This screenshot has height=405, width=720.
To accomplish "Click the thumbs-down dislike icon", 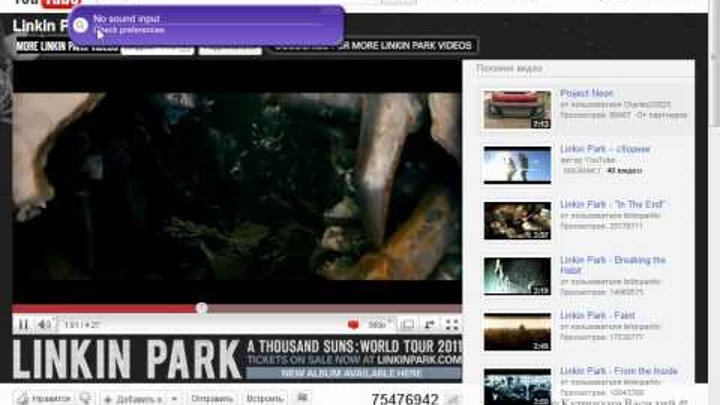I will tap(85, 398).
